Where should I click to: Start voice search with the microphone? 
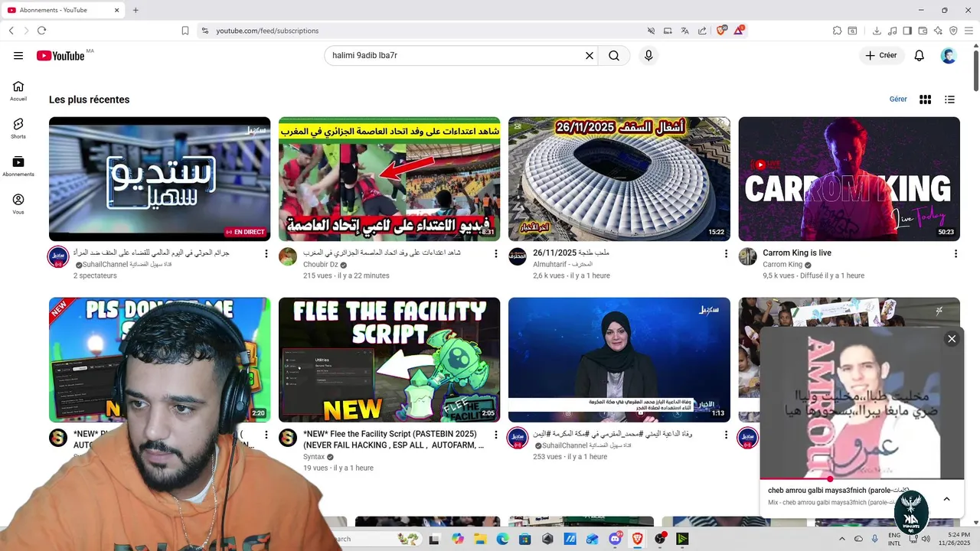click(648, 56)
